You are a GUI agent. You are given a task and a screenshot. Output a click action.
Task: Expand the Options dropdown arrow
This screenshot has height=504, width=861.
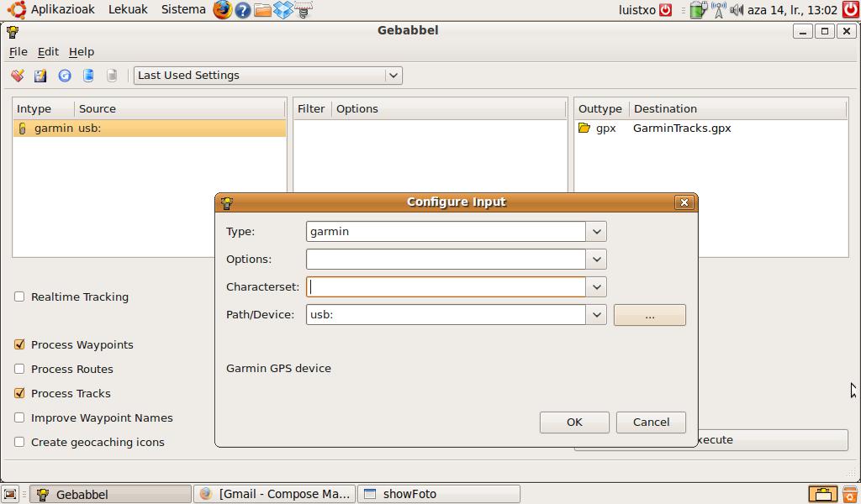(x=596, y=260)
